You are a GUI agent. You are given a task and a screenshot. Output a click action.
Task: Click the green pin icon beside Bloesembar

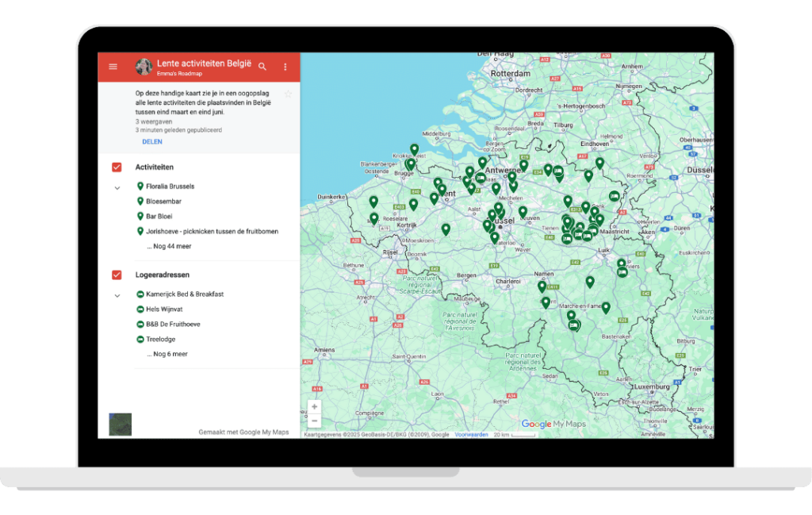coord(140,202)
